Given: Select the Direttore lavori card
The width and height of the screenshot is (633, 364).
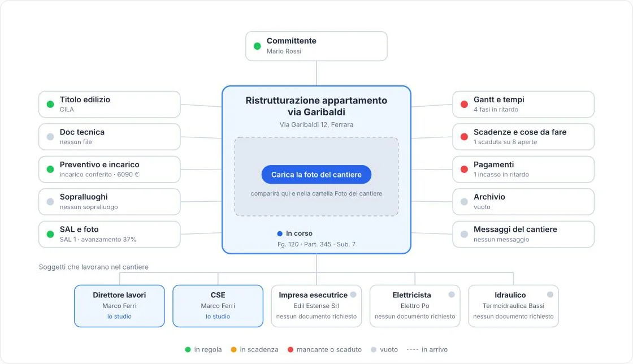Looking at the screenshot, I should click(x=119, y=306).
